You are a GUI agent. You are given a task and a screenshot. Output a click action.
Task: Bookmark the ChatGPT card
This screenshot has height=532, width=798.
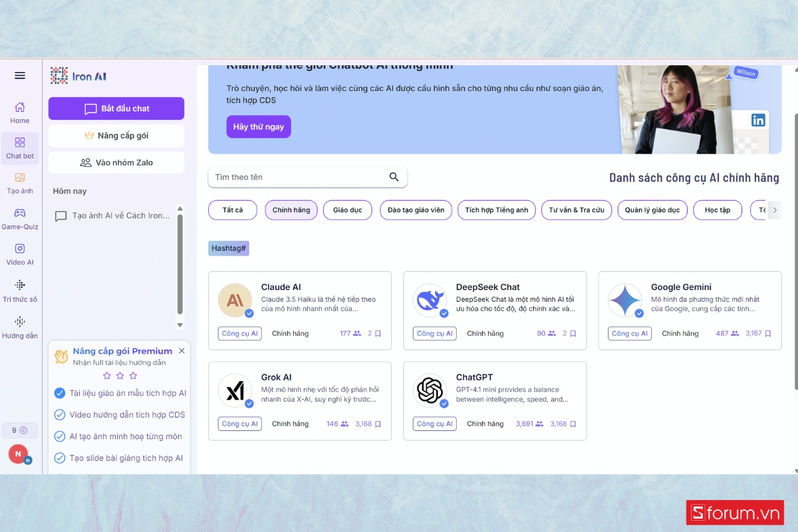pos(573,424)
